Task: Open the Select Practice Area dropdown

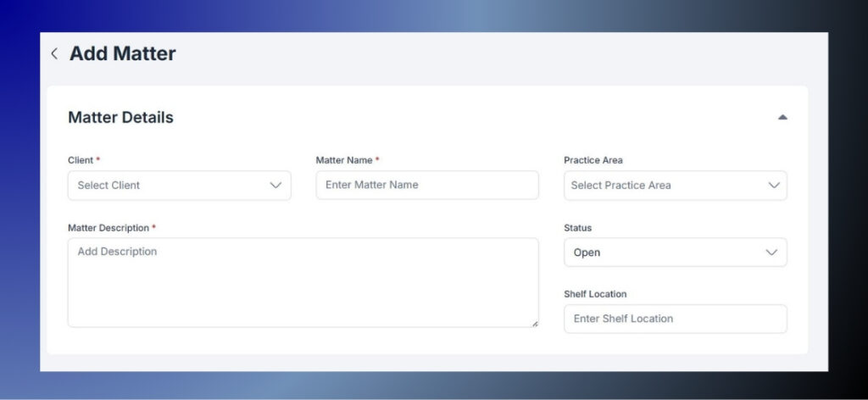Action: (661, 185)
